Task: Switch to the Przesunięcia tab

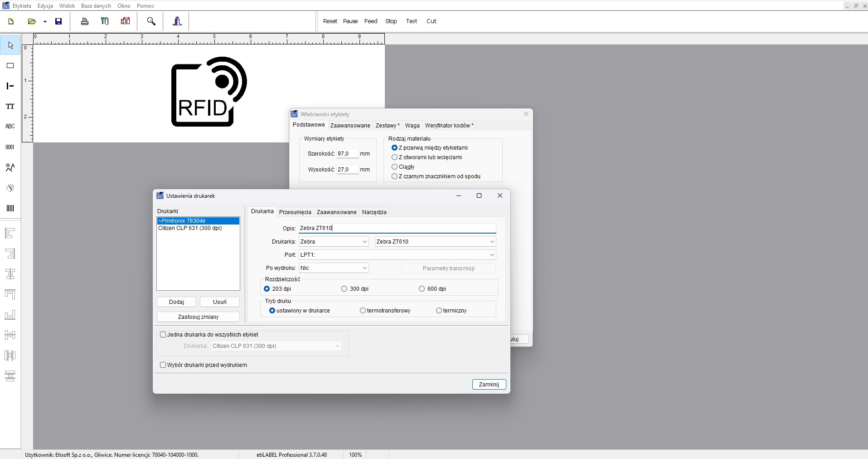Action: pos(295,212)
